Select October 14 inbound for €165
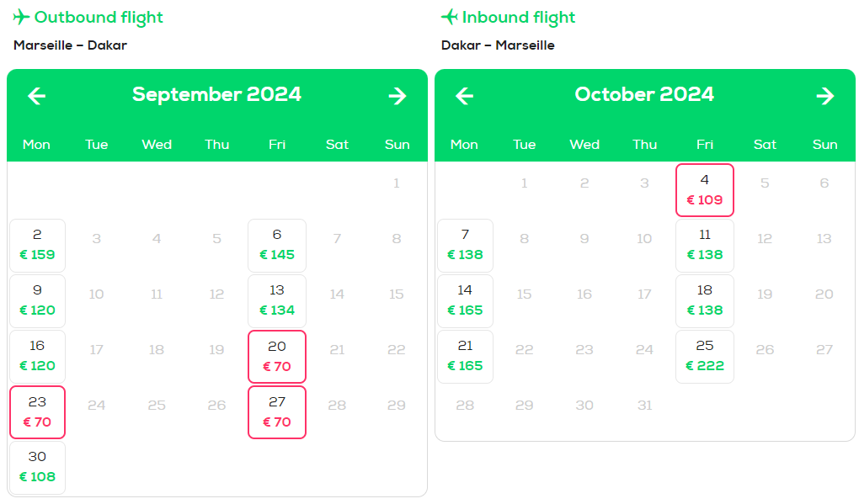 coord(465,301)
